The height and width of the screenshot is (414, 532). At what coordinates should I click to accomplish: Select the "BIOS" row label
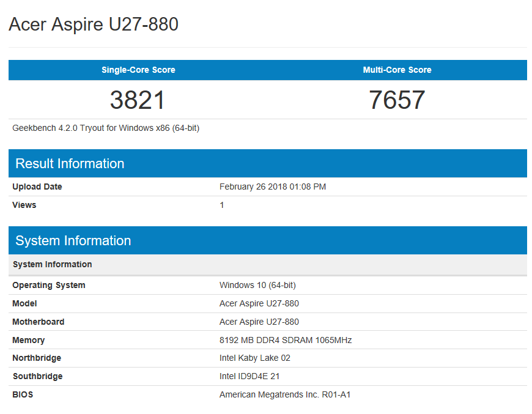(23, 394)
